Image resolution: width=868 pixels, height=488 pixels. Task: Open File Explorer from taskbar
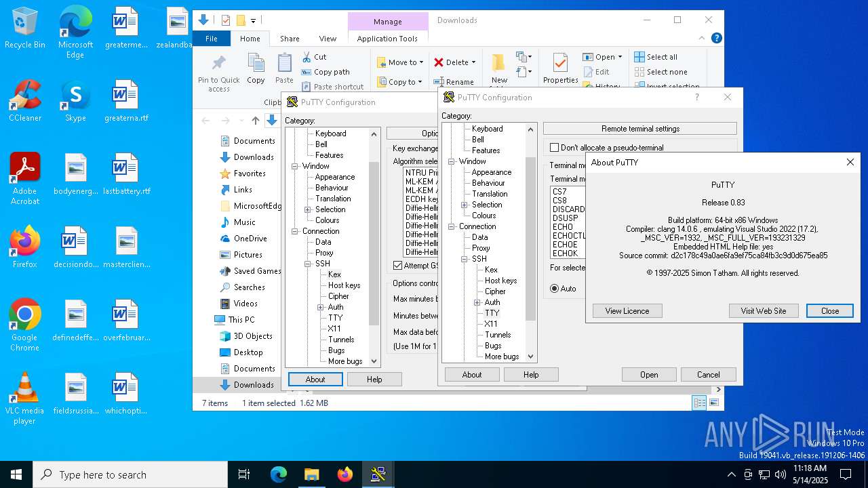pos(311,474)
